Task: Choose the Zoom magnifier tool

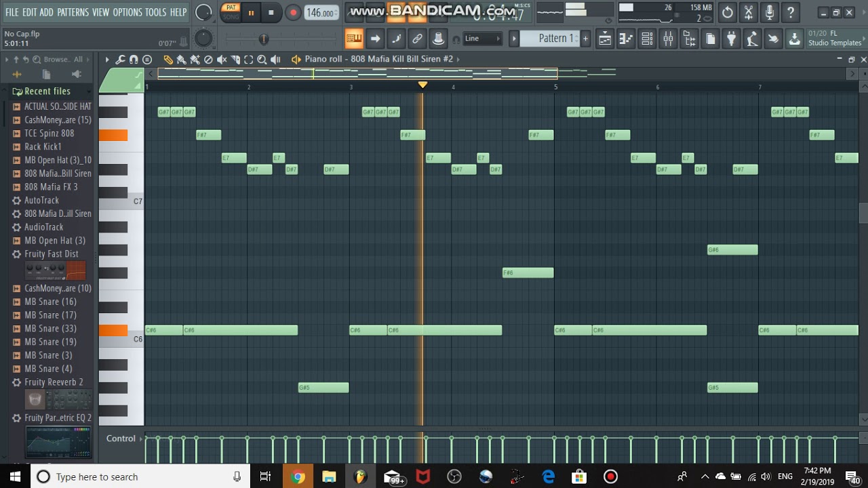Action: 262,60
